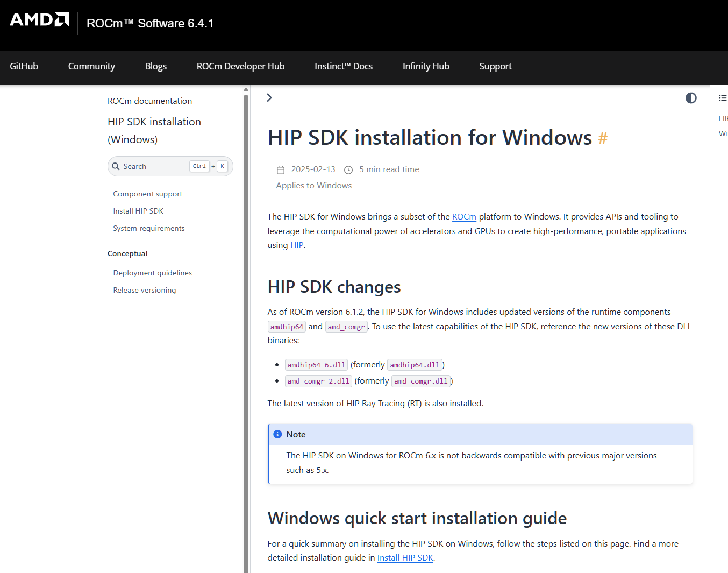Go to Blogs in the top navigation
The height and width of the screenshot is (573, 728).
click(x=156, y=66)
